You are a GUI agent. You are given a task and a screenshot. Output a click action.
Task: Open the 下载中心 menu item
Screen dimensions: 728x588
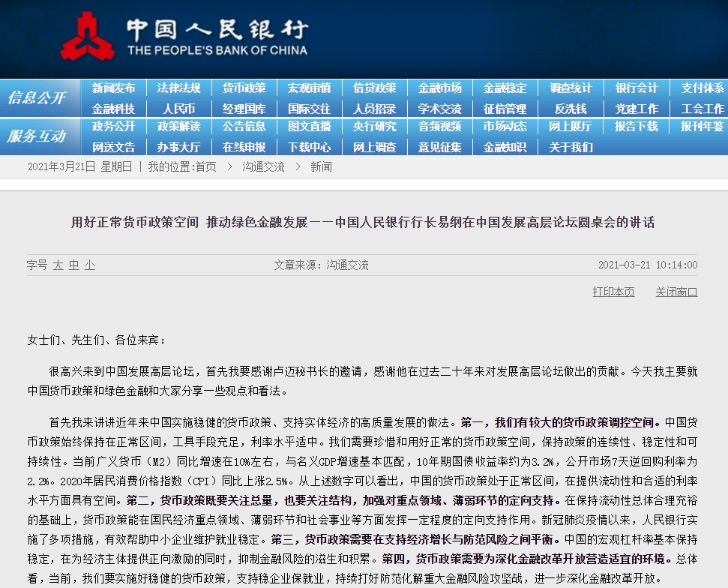309,147
